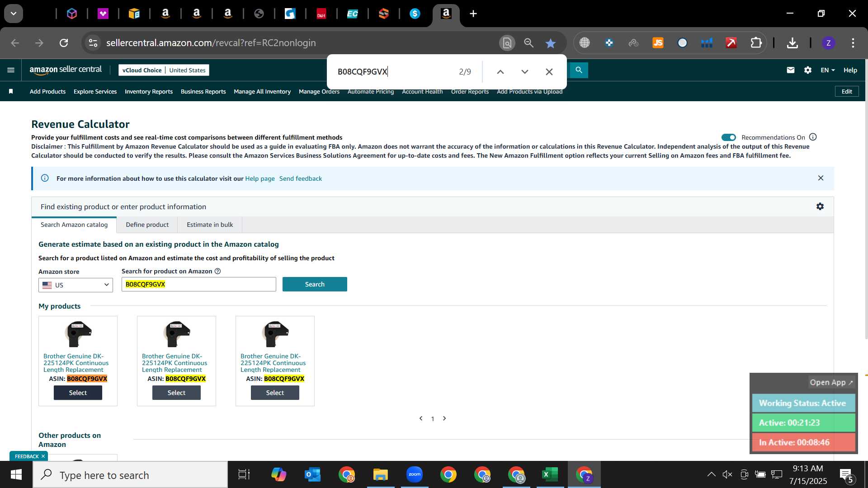This screenshot has height=488, width=868.
Task: Open a new browser tab
Action: click(x=473, y=14)
